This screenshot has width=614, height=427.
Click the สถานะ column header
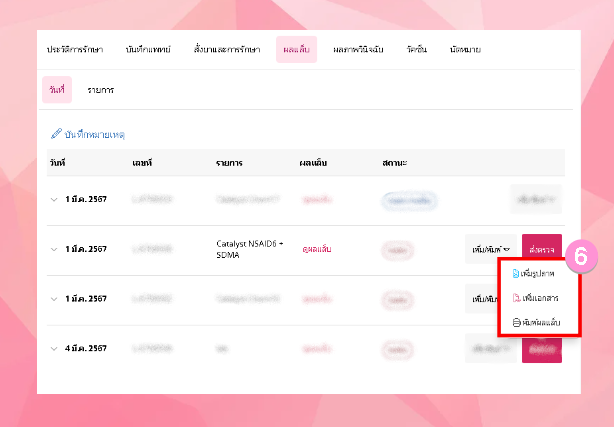394,163
